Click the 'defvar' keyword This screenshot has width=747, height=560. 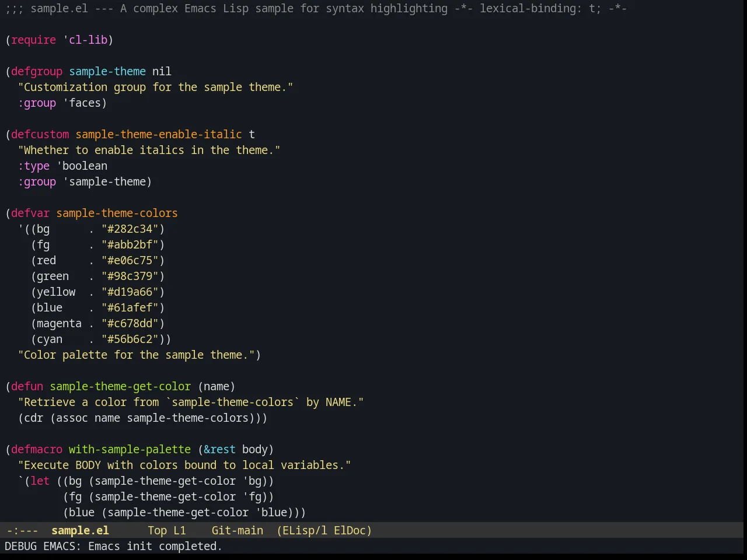30,213
